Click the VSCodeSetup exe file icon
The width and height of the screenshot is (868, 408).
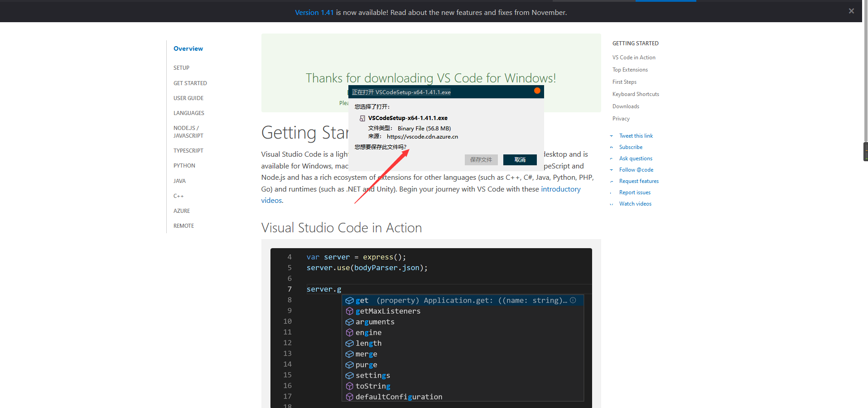click(362, 118)
